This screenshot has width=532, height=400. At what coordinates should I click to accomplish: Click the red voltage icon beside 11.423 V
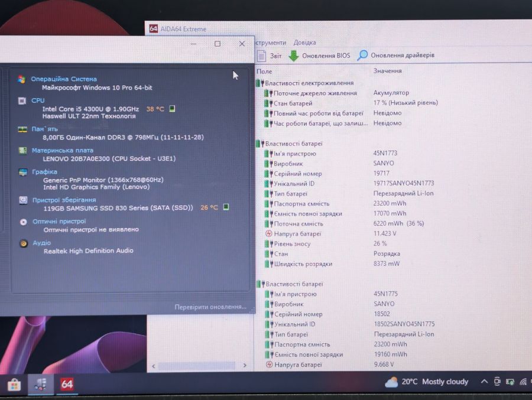coord(269,233)
